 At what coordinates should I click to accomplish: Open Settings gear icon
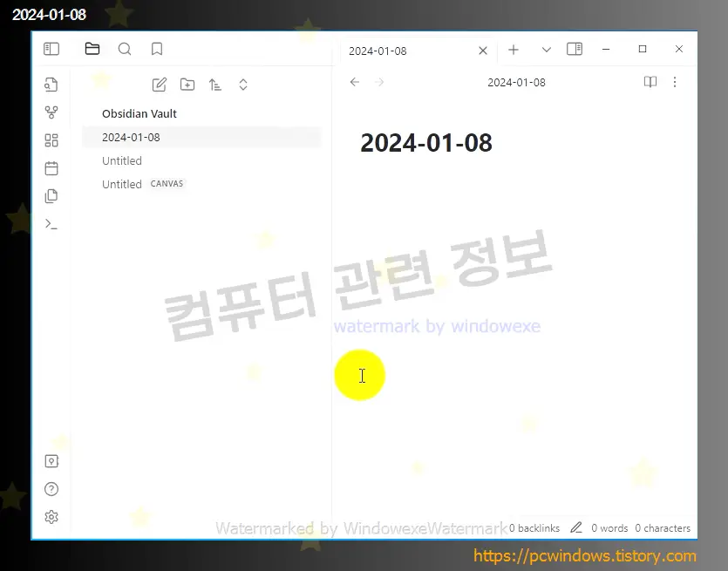point(51,517)
